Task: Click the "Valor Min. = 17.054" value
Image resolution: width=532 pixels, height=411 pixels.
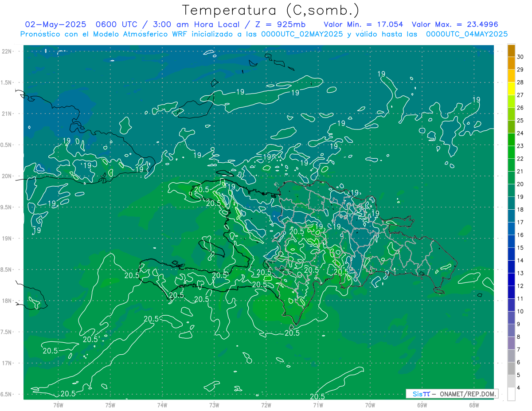Action: tap(363, 24)
